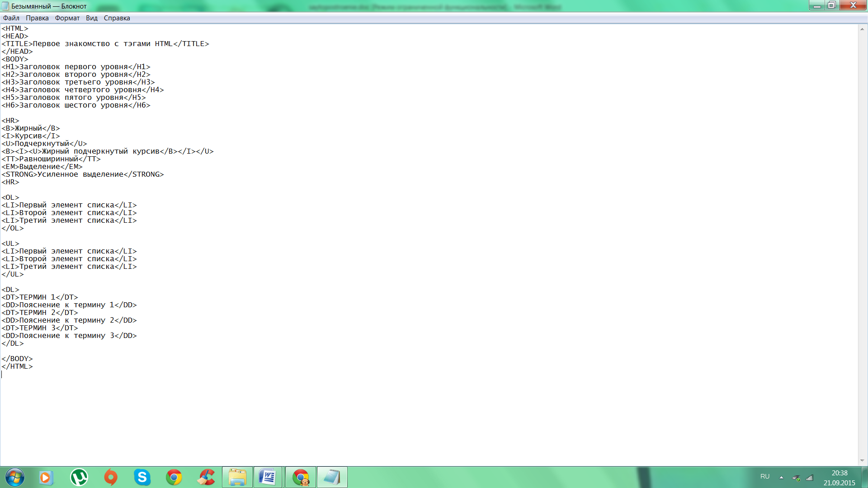
Task: Click the show desktop button far right
Action: click(864, 477)
